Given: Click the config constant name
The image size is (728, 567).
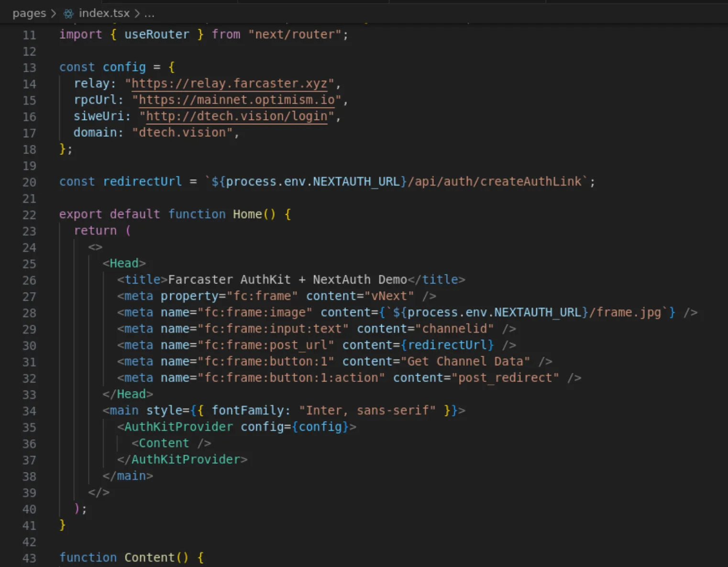Looking at the screenshot, I should coord(124,67).
